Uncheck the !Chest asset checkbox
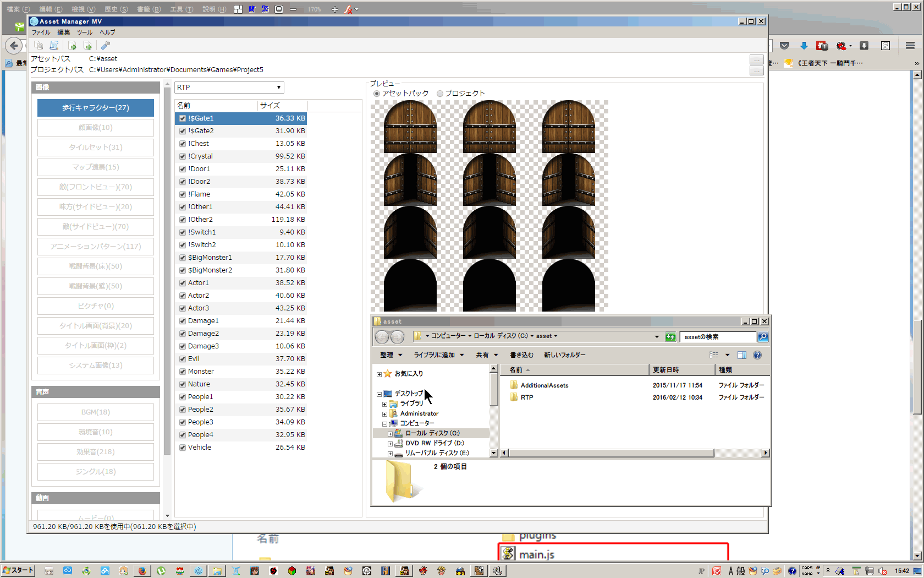The image size is (924, 578). pyautogui.click(x=183, y=144)
